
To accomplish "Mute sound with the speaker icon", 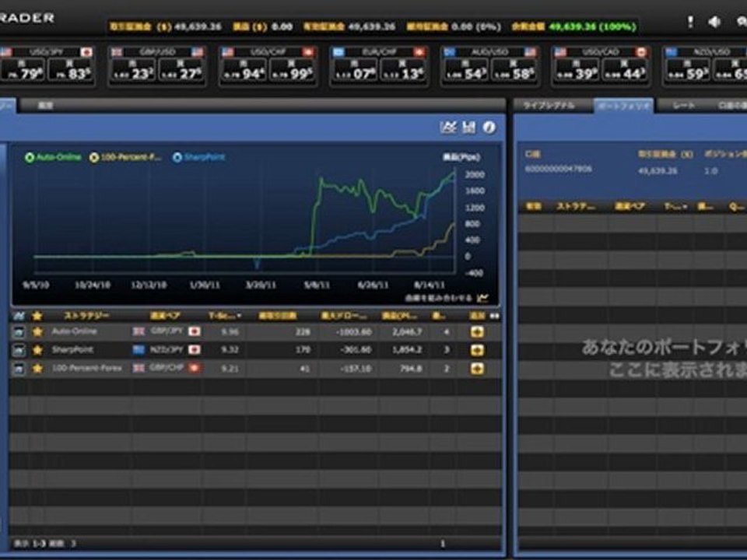I will 714,22.
